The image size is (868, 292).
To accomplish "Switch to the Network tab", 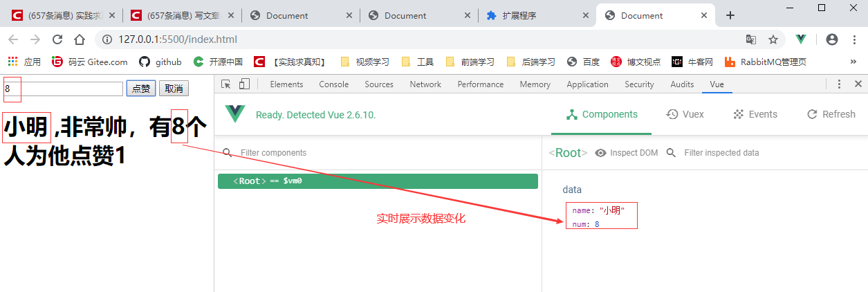I will (425, 84).
